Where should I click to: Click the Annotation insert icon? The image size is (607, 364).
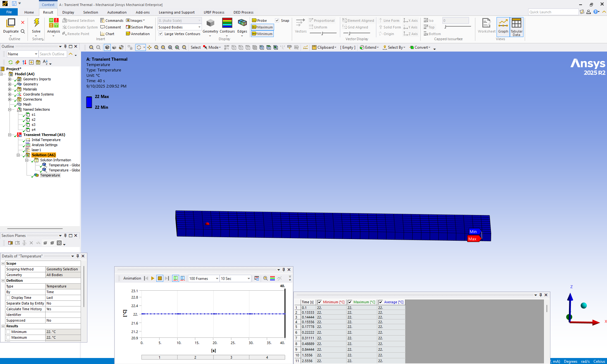(x=138, y=34)
